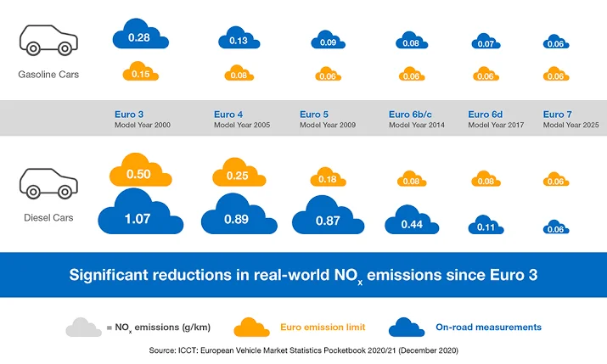Click orange 0.08 diesel limit cloud for Euro 6b/c

pyautogui.click(x=412, y=179)
